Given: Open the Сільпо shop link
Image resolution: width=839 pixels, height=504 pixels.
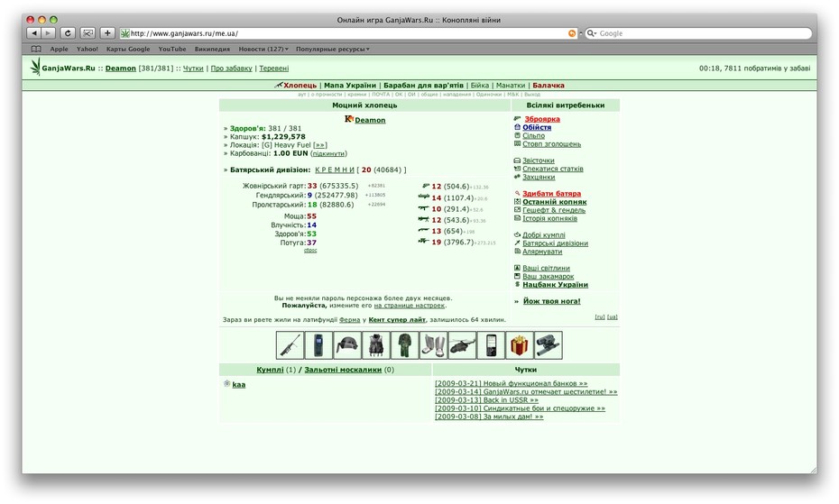Looking at the screenshot, I should coord(533,135).
